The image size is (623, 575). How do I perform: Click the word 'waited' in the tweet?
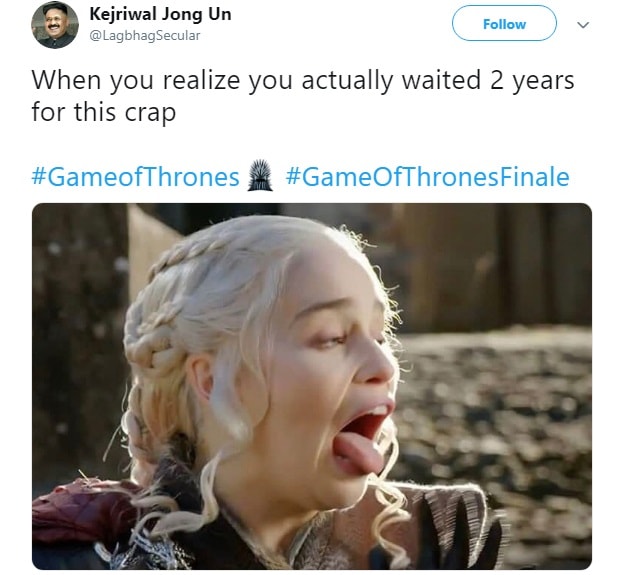441,79
